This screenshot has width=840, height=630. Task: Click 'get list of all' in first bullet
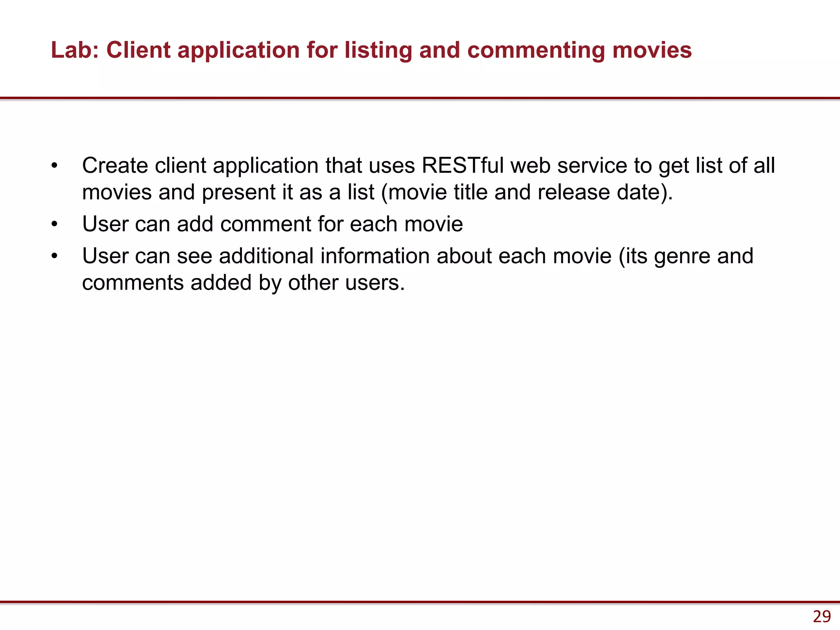pos(717,166)
